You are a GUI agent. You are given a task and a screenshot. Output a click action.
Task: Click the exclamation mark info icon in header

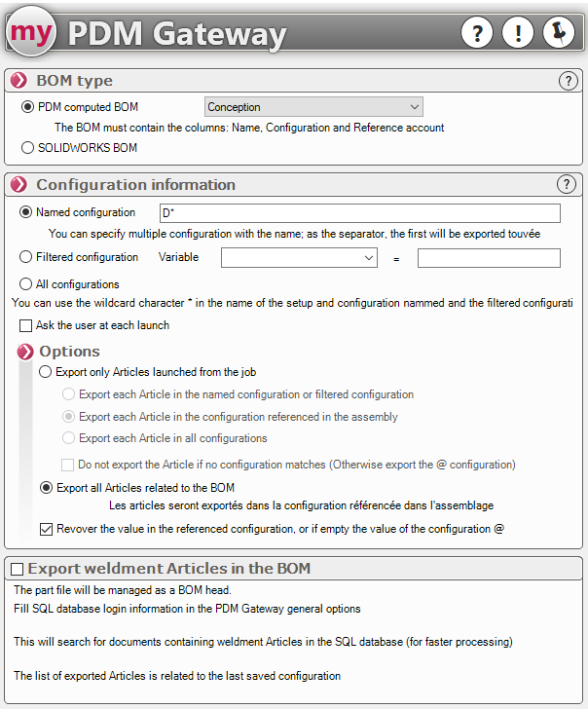pyautogui.click(x=517, y=33)
